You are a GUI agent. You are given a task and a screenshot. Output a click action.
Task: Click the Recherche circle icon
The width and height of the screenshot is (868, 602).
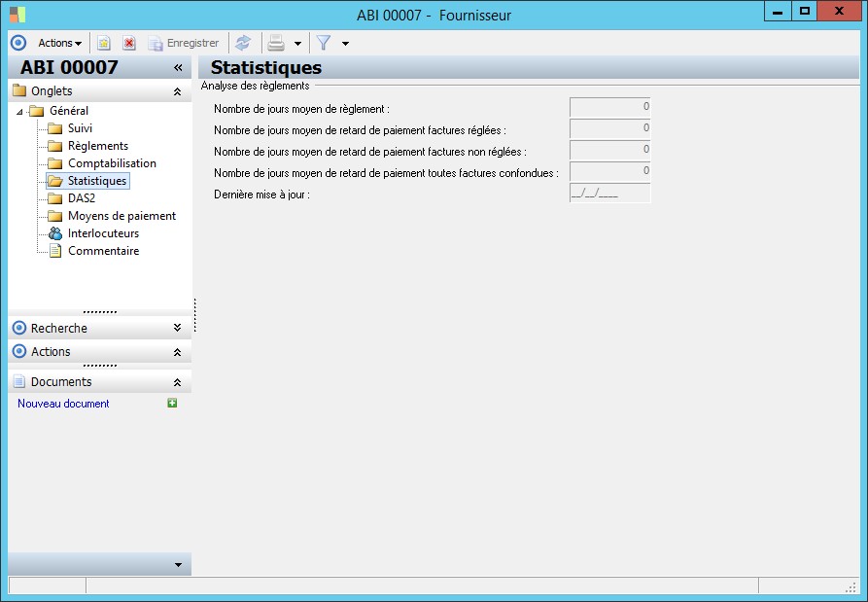(19, 328)
